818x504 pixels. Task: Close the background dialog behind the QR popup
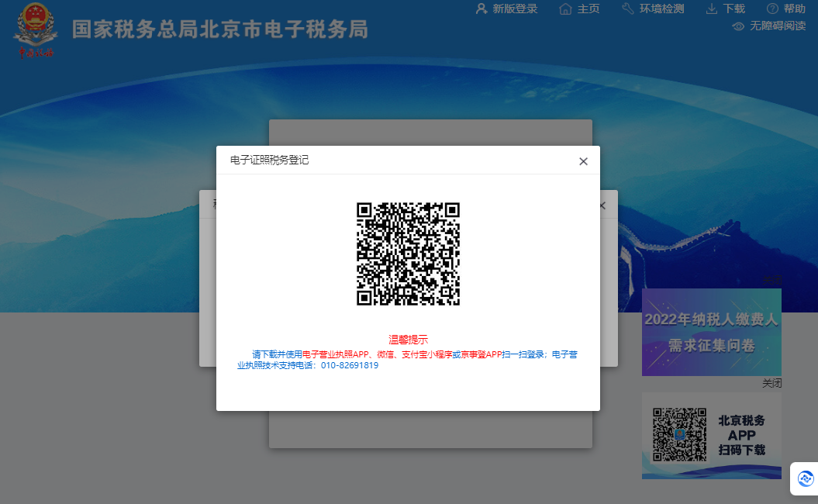(x=603, y=205)
